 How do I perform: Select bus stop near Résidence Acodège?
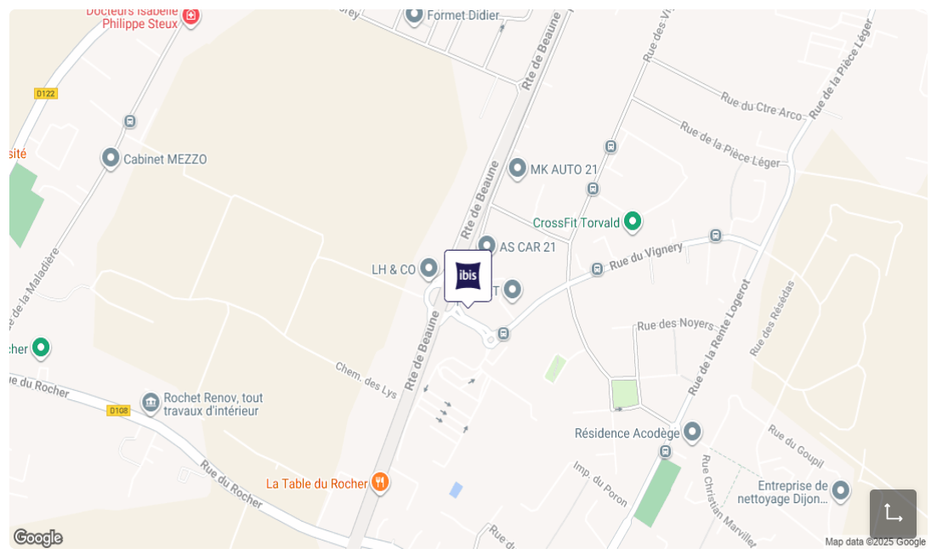(x=666, y=452)
